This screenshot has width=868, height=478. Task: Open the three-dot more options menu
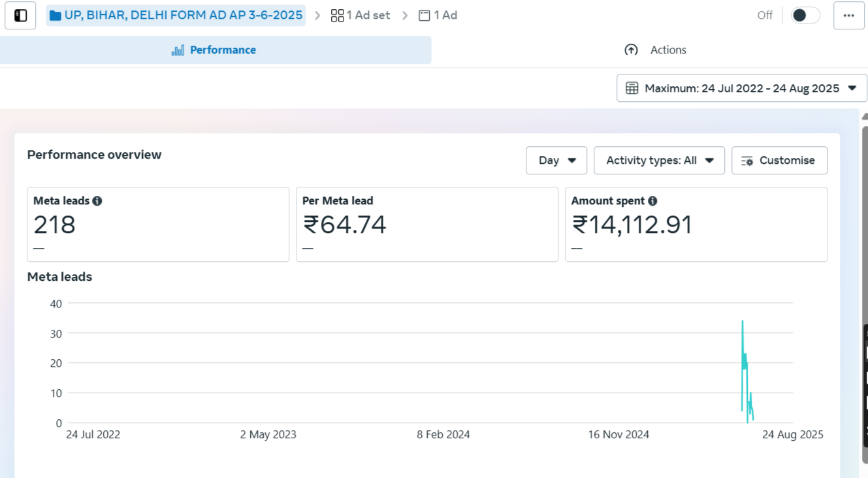[848, 16]
